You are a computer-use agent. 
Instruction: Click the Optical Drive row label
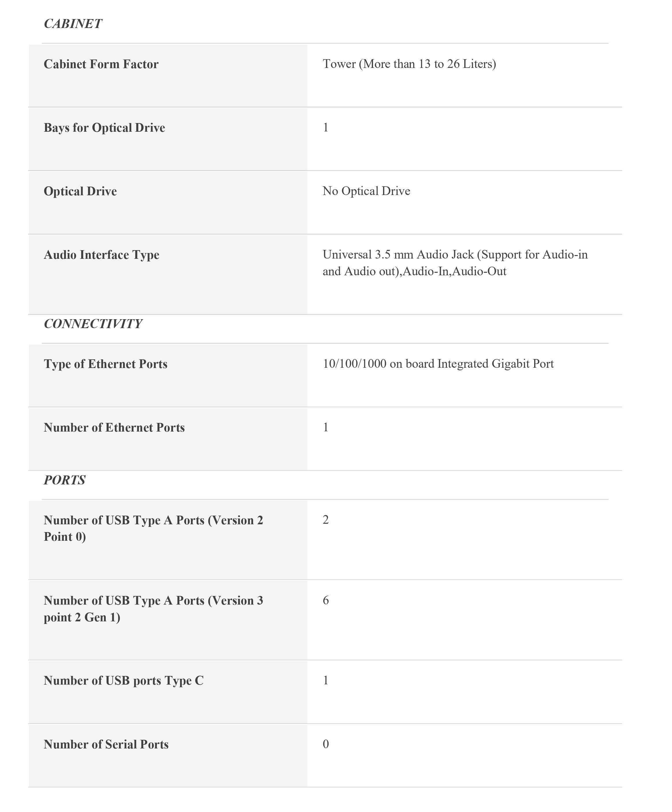click(x=80, y=192)
